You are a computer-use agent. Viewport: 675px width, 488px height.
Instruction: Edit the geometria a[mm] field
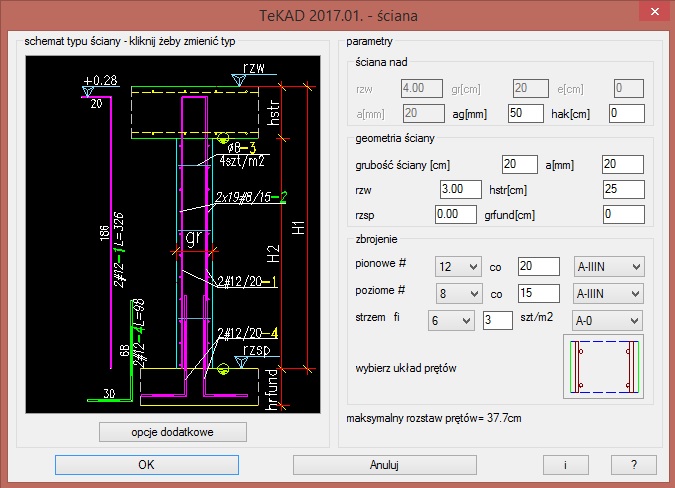click(x=623, y=164)
